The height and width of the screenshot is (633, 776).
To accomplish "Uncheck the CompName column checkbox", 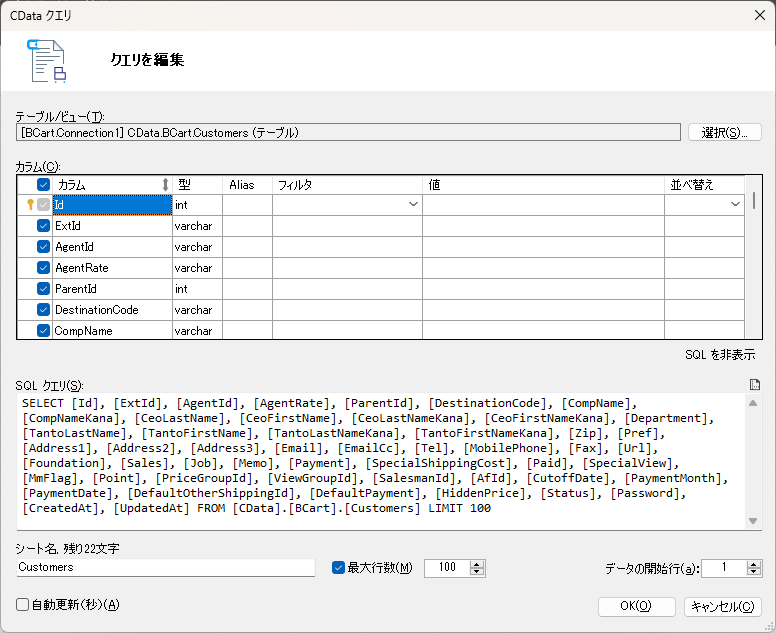I will click(x=44, y=331).
